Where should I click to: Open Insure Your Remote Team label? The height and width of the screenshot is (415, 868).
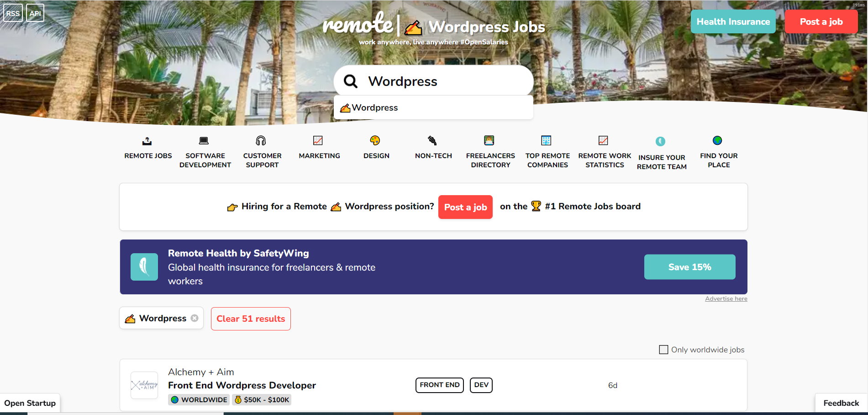662,162
